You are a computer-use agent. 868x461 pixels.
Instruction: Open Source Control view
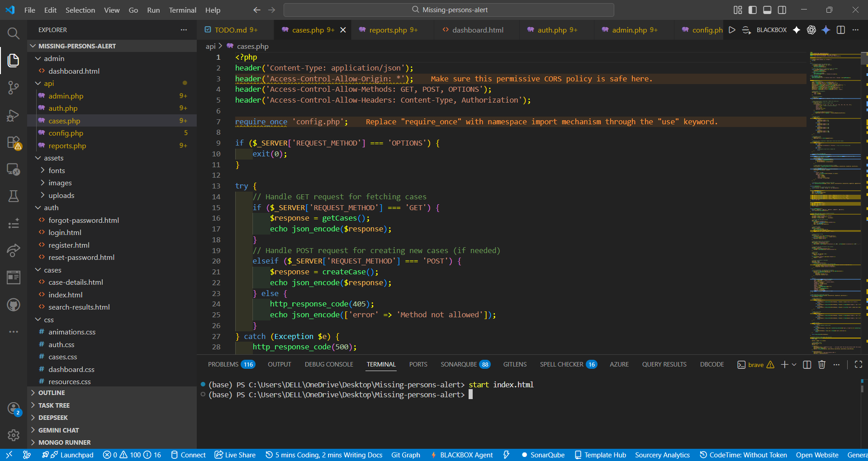pos(13,87)
